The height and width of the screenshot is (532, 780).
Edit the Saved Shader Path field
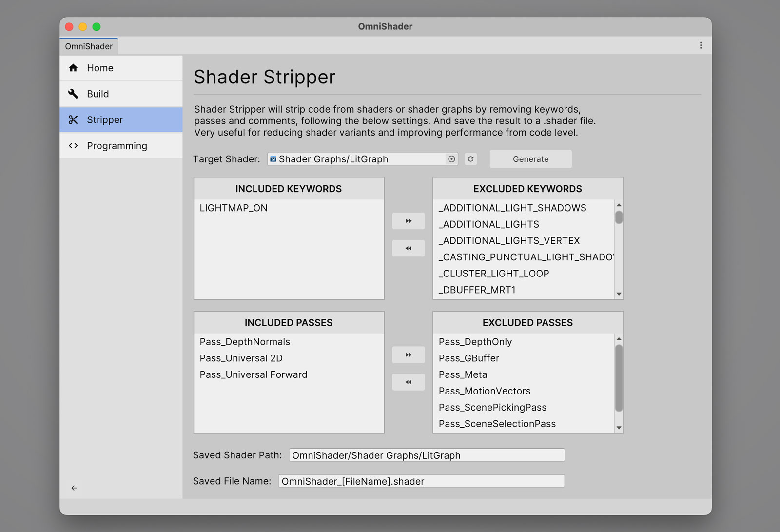coord(427,455)
